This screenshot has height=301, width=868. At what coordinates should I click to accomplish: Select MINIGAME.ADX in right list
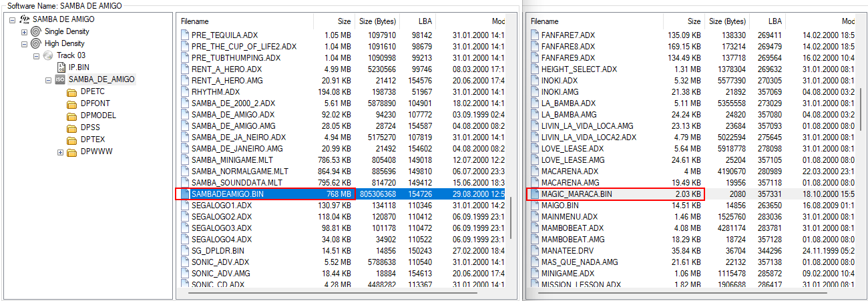(694, 273)
